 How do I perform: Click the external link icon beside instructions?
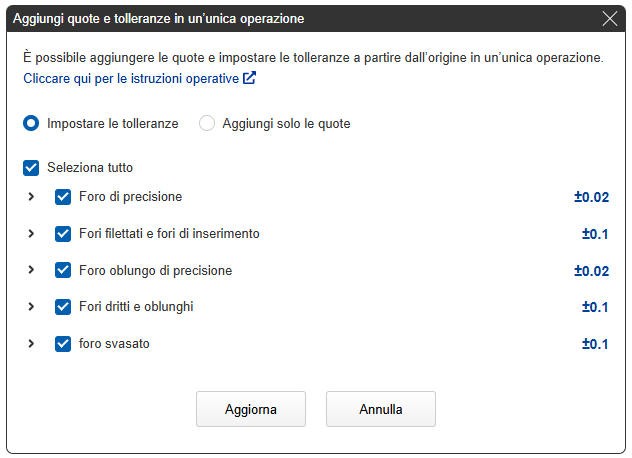click(x=250, y=78)
